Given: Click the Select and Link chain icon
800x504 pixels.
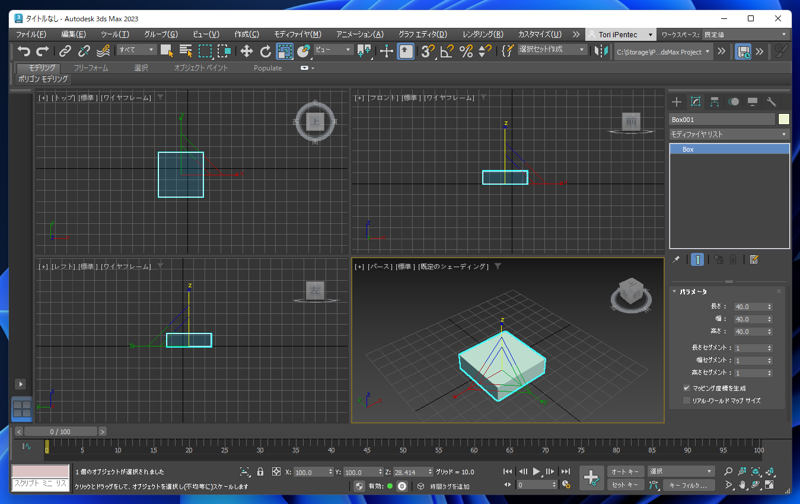Looking at the screenshot, I should (65, 51).
